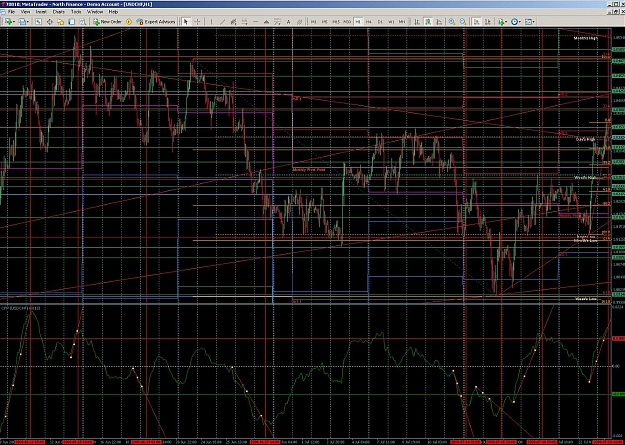Set timeframe to M5
625x445 pixels.
(325, 22)
